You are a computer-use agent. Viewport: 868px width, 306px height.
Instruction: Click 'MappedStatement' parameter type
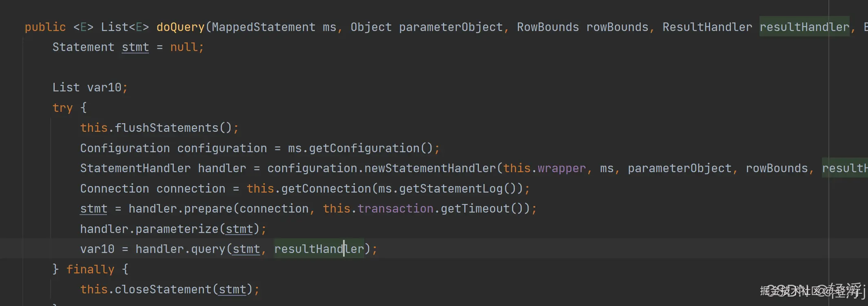(263, 27)
